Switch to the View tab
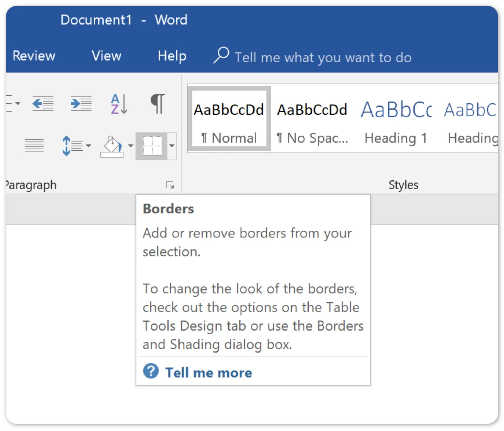This screenshot has width=504, height=431. pos(106,55)
